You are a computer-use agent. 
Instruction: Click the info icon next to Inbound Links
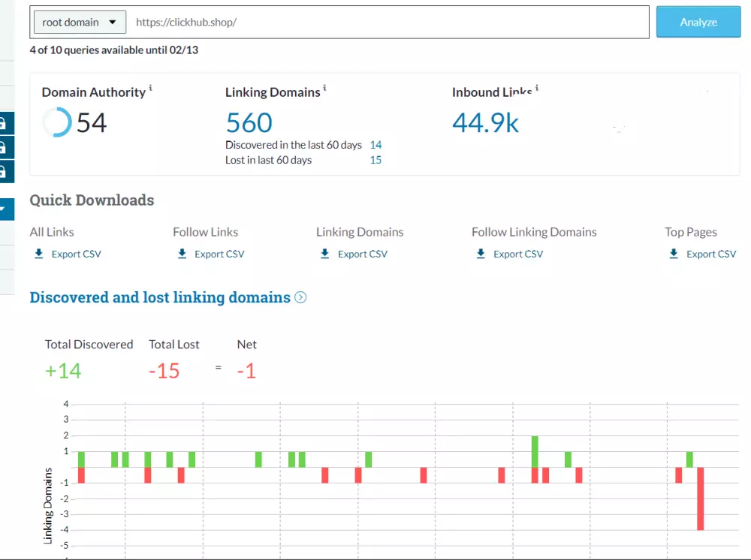(537, 88)
